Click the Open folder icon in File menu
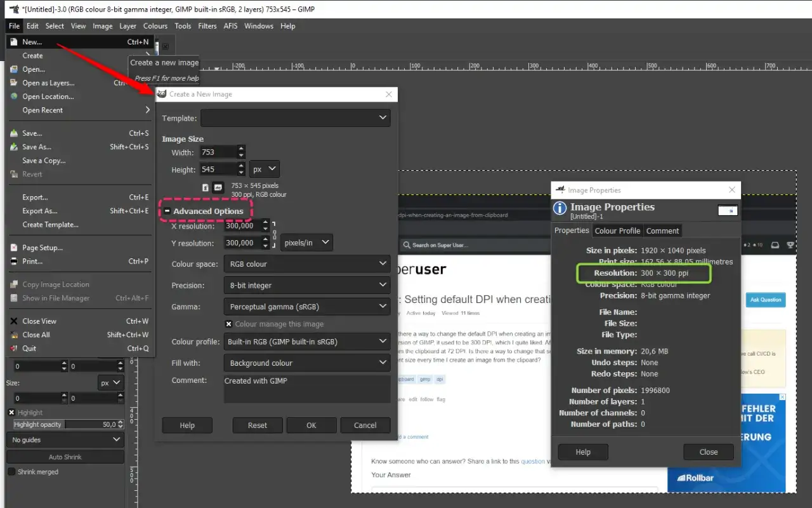The width and height of the screenshot is (812, 508). (x=14, y=69)
